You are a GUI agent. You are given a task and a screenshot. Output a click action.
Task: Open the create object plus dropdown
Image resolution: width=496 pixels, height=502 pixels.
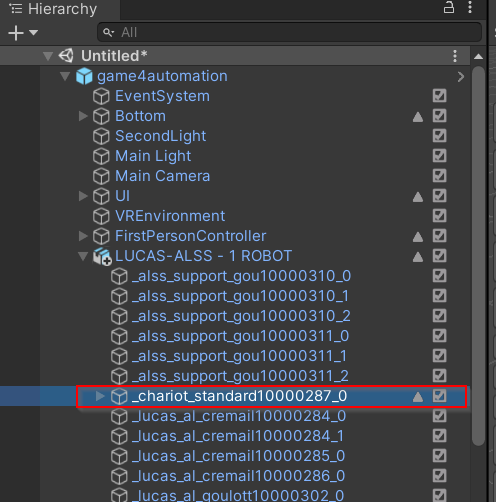click(x=23, y=33)
